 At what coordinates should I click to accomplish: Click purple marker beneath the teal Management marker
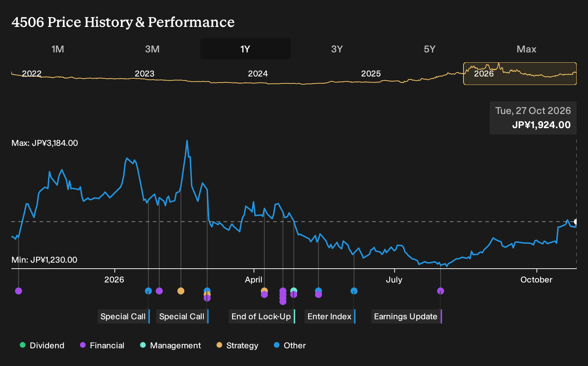click(x=294, y=294)
